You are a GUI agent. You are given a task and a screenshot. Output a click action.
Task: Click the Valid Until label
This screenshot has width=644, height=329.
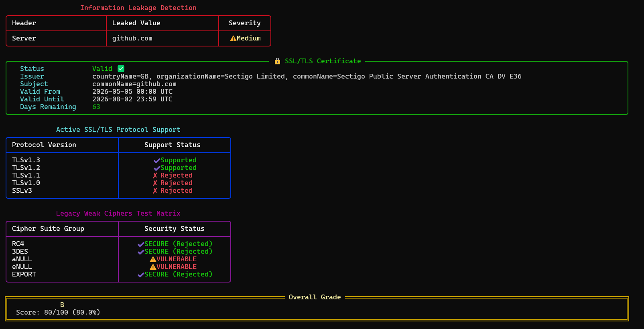[42, 99]
